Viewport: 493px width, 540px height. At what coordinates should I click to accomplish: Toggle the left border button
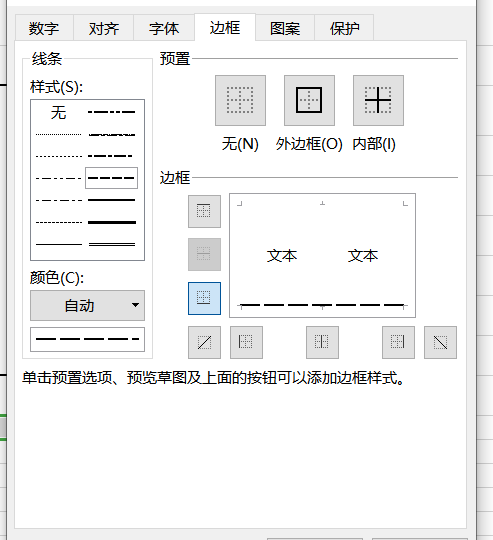(246, 342)
